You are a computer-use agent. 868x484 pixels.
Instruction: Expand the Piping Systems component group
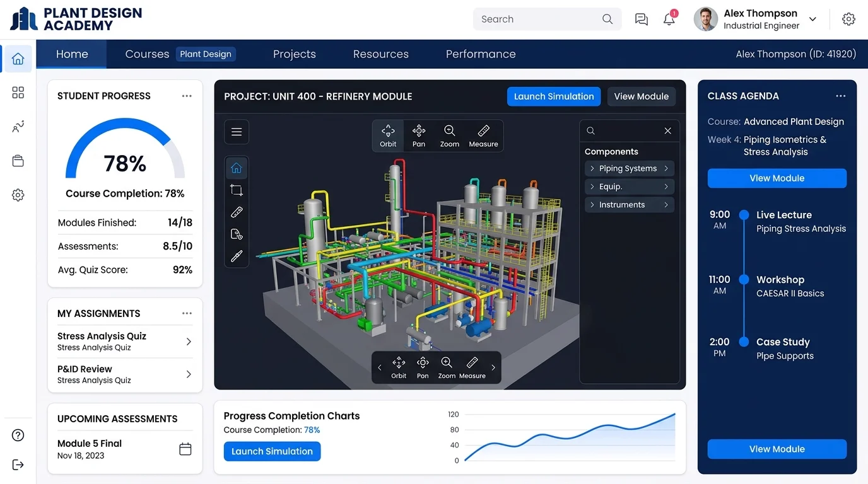pyautogui.click(x=630, y=168)
